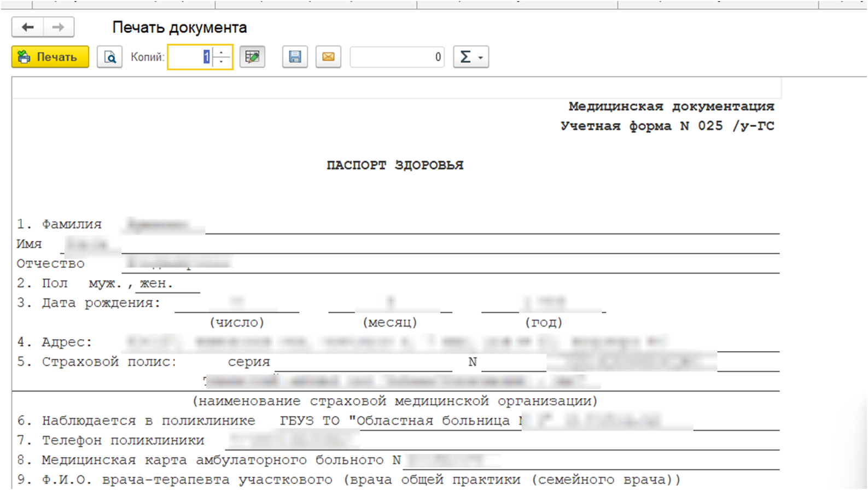Toggle the document editing mode icon

[x=252, y=57]
